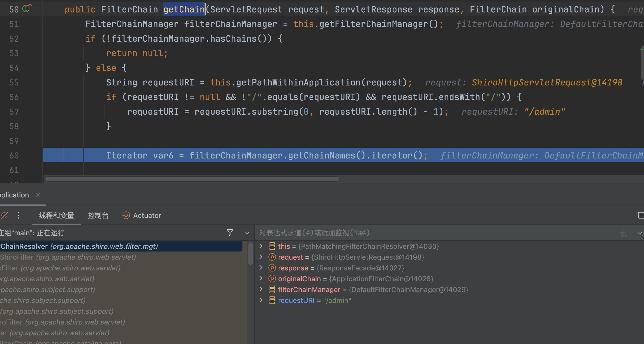
Task: Expand the this variable node
Action: (x=261, y=246)
